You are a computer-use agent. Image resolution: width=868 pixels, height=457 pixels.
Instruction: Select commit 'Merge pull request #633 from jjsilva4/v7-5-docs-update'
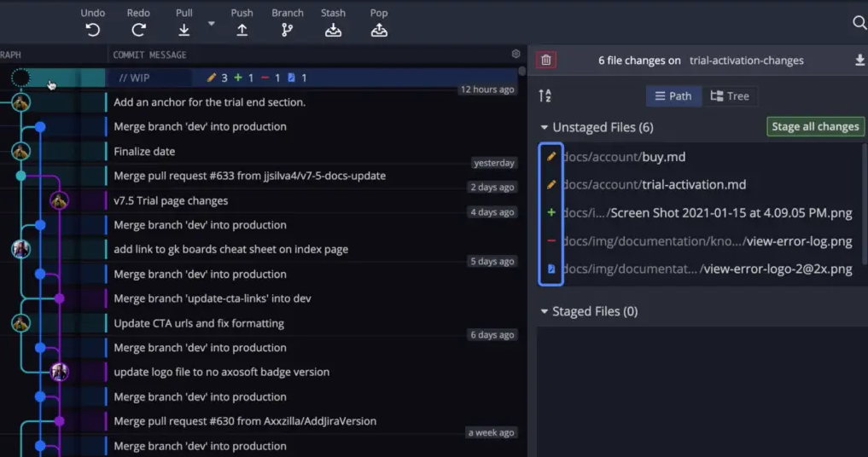250,176
